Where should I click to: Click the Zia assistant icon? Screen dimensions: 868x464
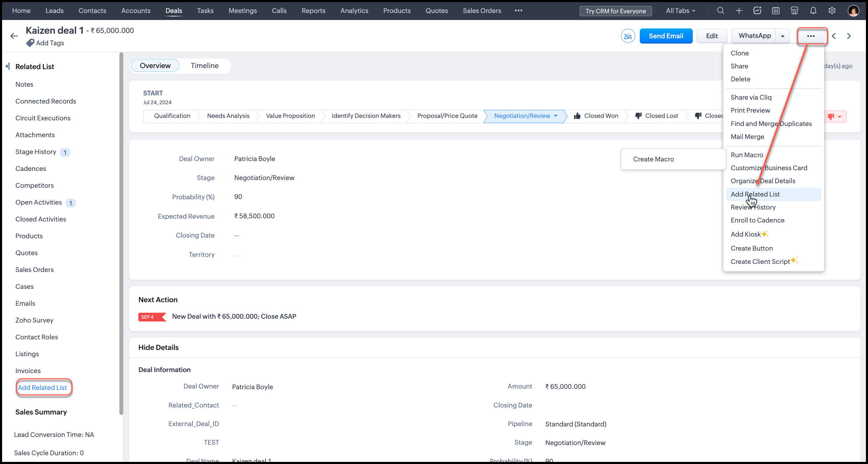click(628, 36)
